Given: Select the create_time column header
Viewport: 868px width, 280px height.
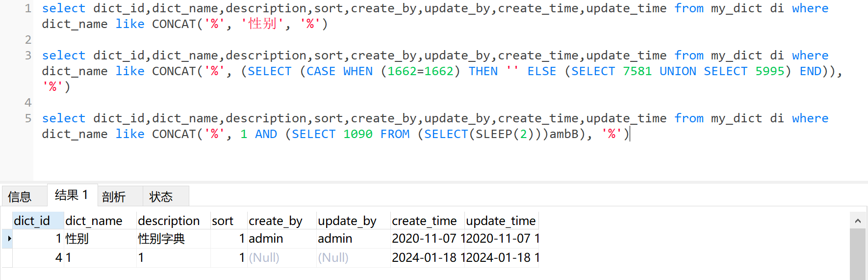Looking at the screenshot, I should point(424,221).
